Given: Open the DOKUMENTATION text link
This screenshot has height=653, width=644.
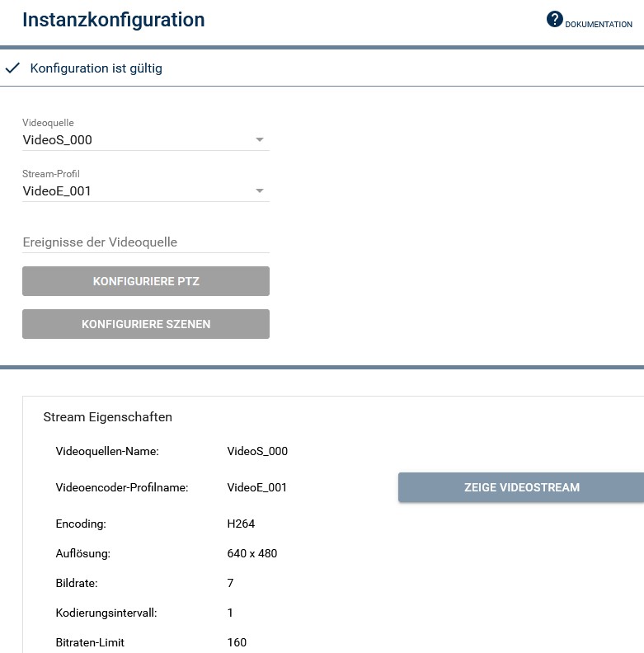Looking at the screenshot, I should (599, 25).
